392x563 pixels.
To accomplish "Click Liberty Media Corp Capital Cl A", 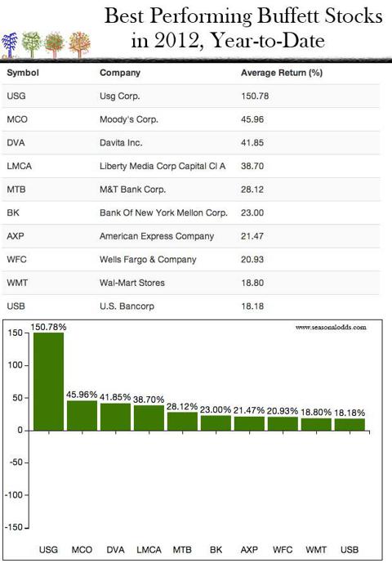I will pos(163,166).
